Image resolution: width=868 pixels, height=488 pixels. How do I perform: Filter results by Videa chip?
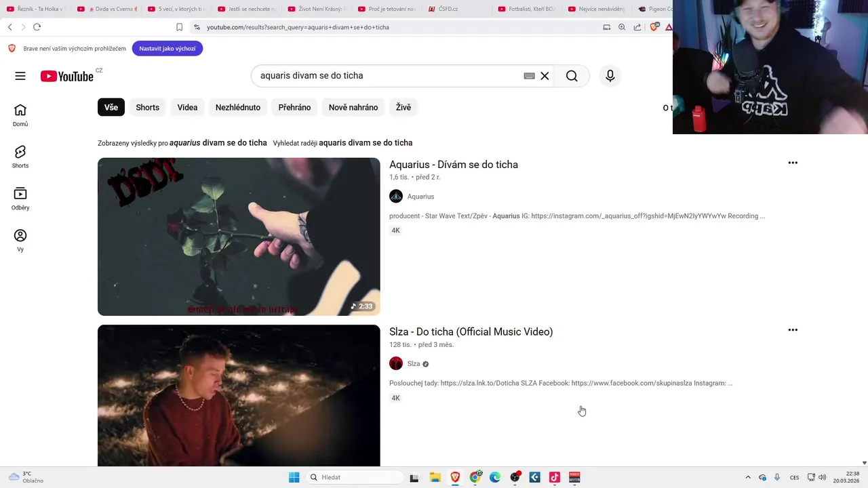click(187, 107)
